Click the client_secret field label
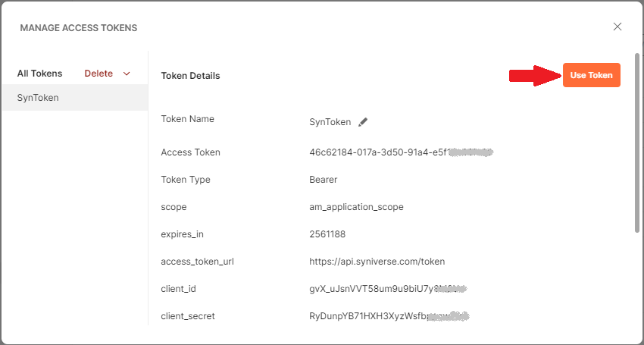Viewport: 644px width, 345px height. [x=188, y=316]
